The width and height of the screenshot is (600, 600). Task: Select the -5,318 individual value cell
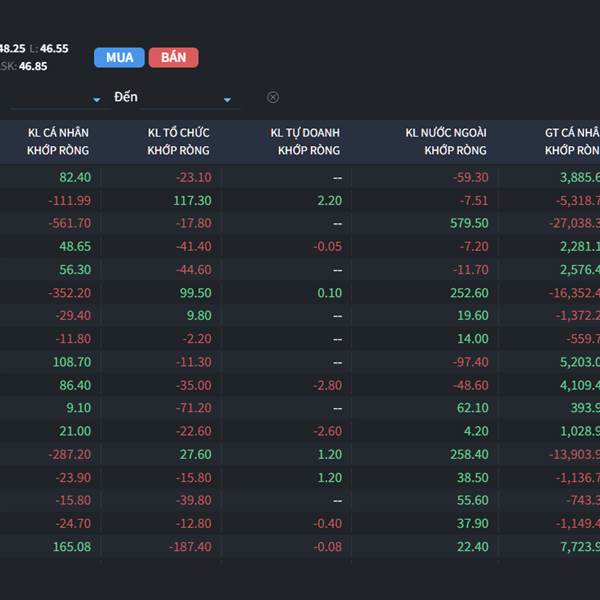point(578,201)
